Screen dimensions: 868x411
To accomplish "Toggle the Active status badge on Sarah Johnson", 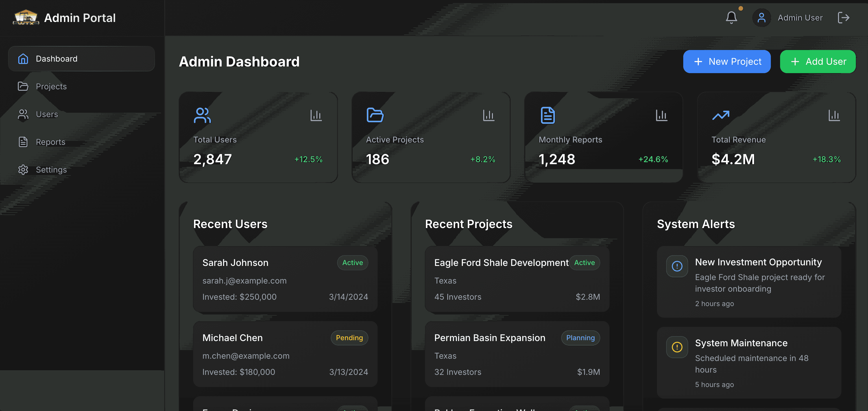I will click(x=352, y=262).
